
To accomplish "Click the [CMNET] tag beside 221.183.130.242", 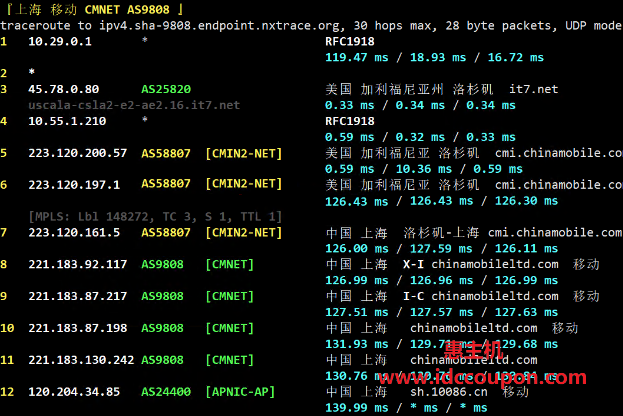I will [x=229, y=360].
